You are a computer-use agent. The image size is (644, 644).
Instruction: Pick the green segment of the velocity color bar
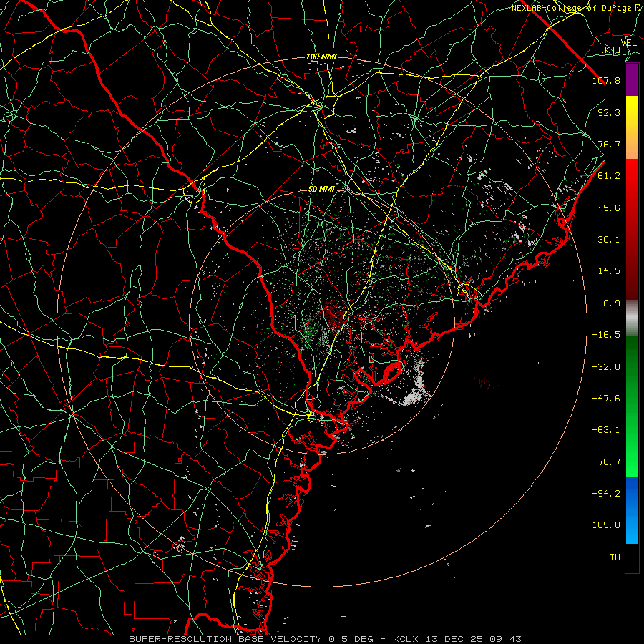pos(632,406)
